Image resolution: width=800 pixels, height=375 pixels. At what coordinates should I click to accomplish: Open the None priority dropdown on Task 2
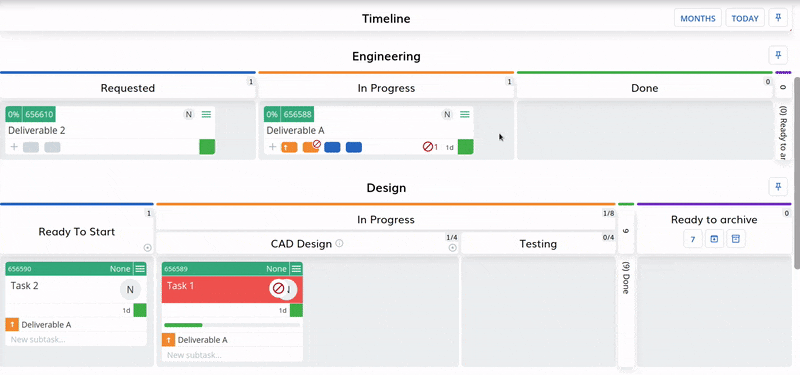coord(120,269)
